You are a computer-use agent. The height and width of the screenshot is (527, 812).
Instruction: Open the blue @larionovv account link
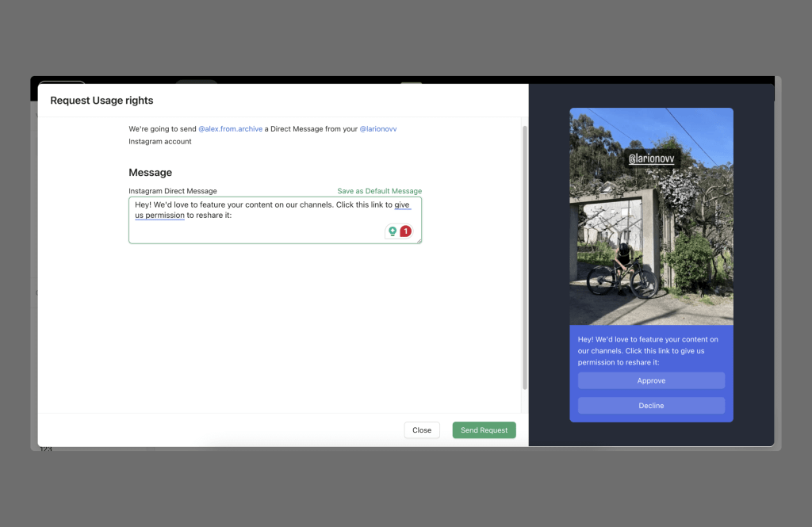pos(378,128)
